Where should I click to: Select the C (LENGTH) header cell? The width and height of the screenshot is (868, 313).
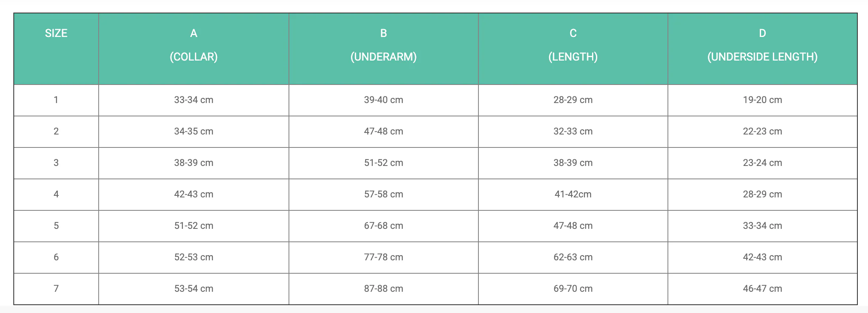click(x=573, y=49)
